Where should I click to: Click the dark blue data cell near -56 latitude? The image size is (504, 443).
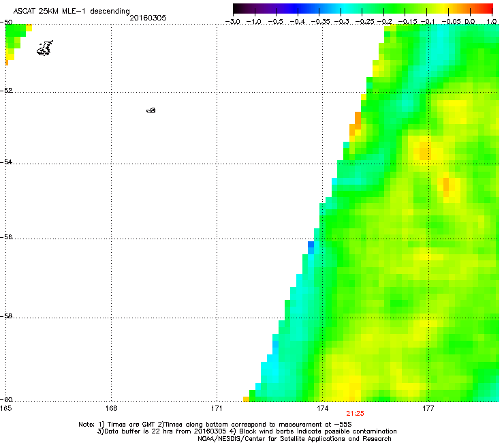(x=311, y=245)
